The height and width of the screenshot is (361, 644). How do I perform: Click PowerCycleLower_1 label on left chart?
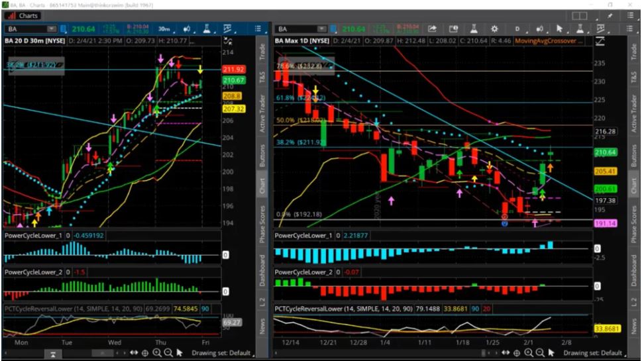tap(33, 235)
